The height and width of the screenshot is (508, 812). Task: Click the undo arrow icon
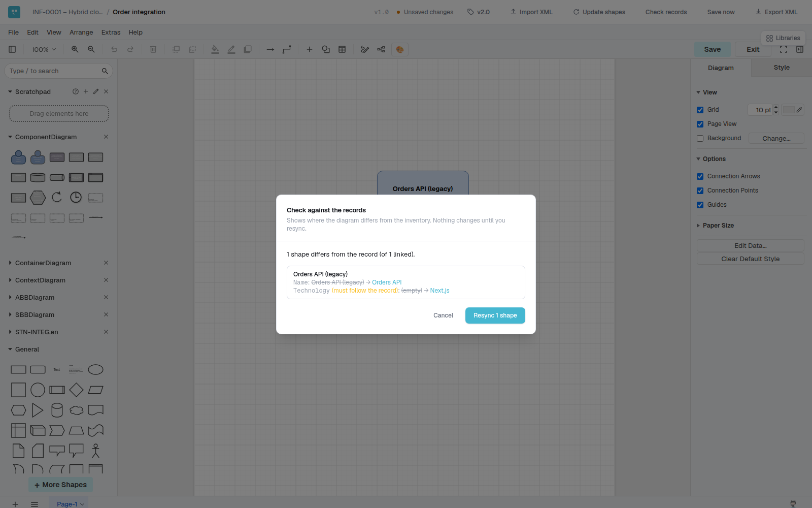114,49
